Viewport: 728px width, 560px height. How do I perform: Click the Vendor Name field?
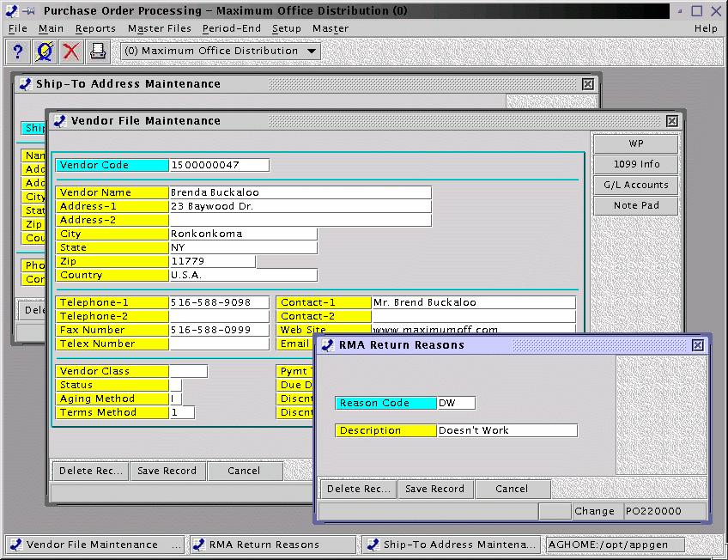(300, 192)
